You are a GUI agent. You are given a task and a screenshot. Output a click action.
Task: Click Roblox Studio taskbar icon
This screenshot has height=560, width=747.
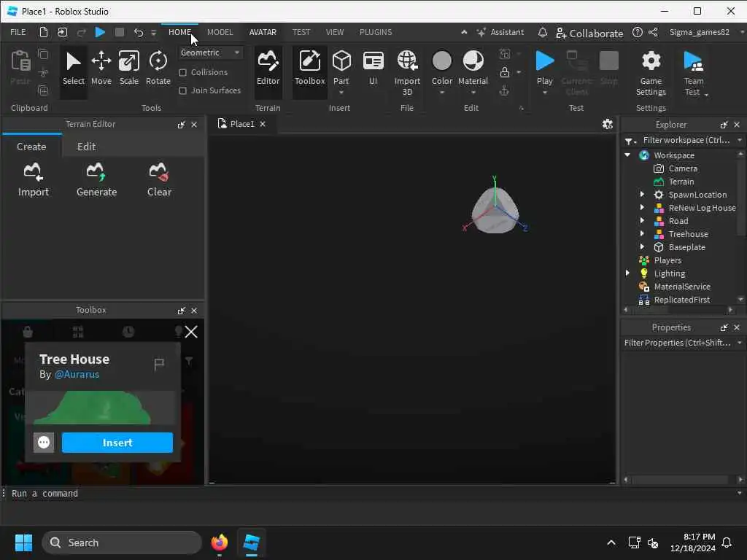pos(251,542)
